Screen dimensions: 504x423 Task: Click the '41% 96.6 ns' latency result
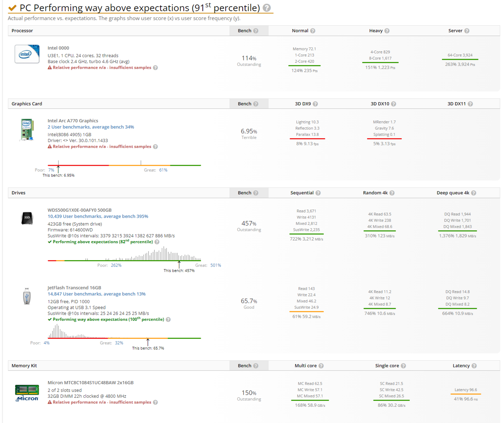click(466, 399)
